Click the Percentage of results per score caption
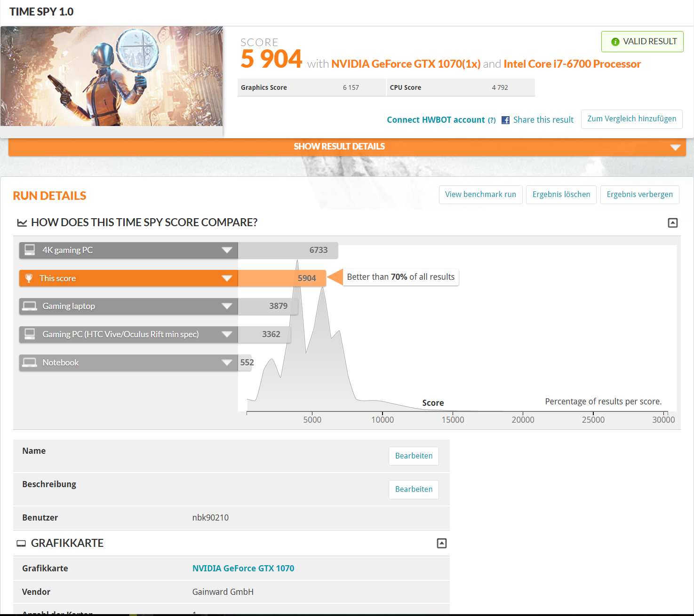 pyautogui.click(x=603, y=402)
